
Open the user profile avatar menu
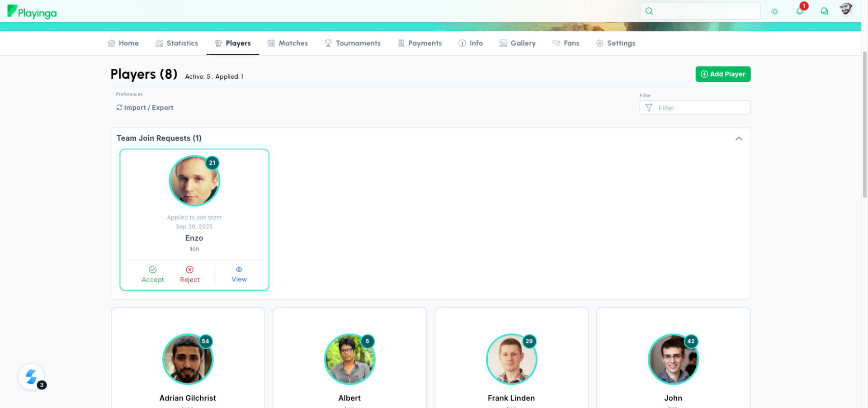(845, 10)
